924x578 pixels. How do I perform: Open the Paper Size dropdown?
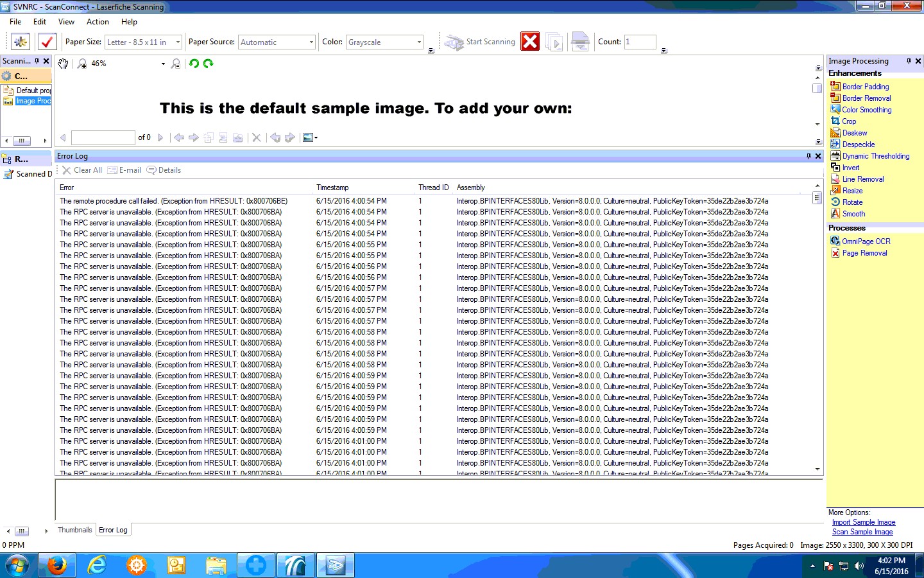click(x=178, y=42)
